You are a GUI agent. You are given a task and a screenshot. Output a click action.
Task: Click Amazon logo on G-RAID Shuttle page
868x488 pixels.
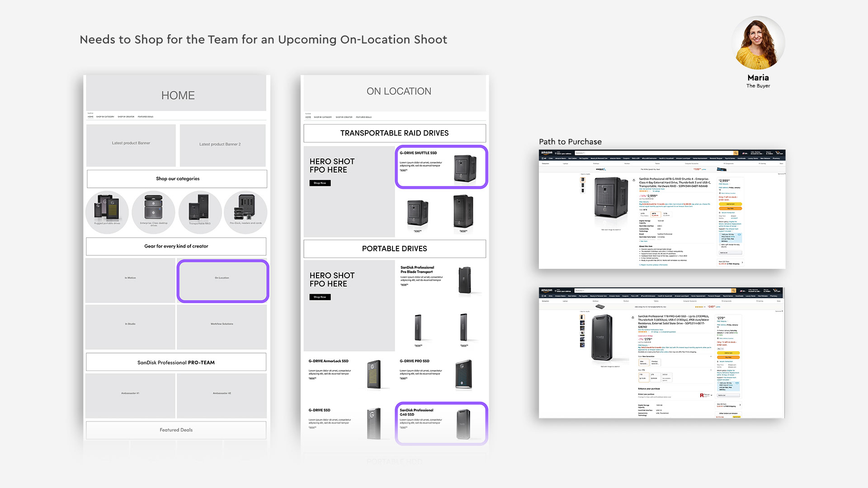547,153
